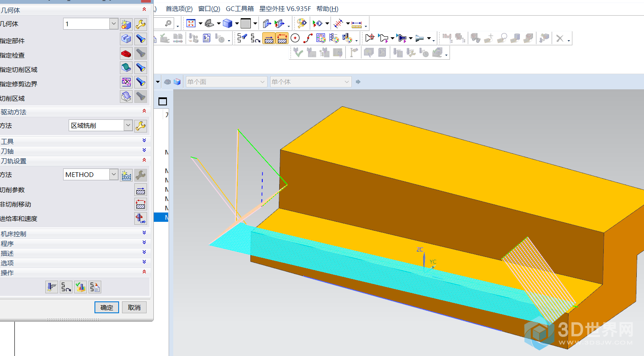Open 进给率和速度 feeds and speeds icon
Screen dimensions: 644x356
[141, 219]
